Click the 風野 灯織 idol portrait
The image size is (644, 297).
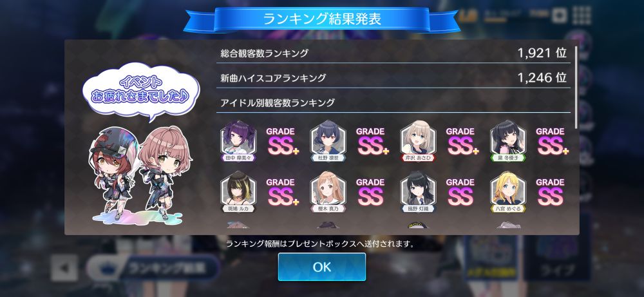pyautogui.click(x=418, y=192)
